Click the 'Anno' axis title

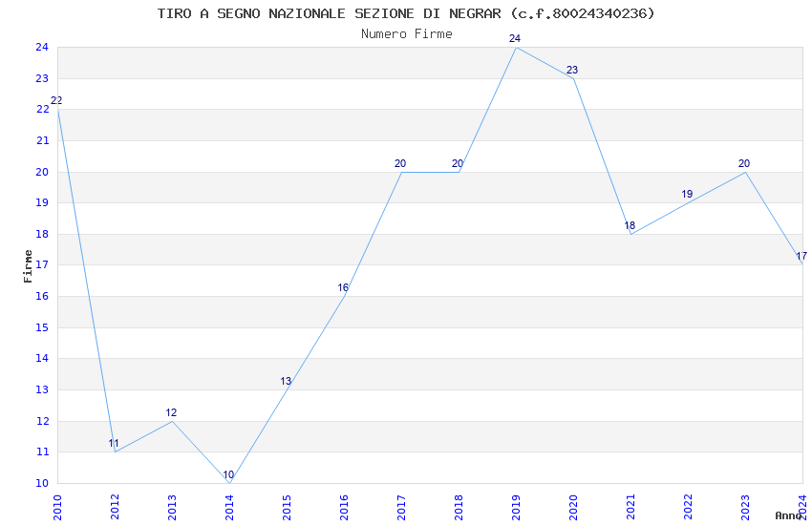click(x=788, y=515)
